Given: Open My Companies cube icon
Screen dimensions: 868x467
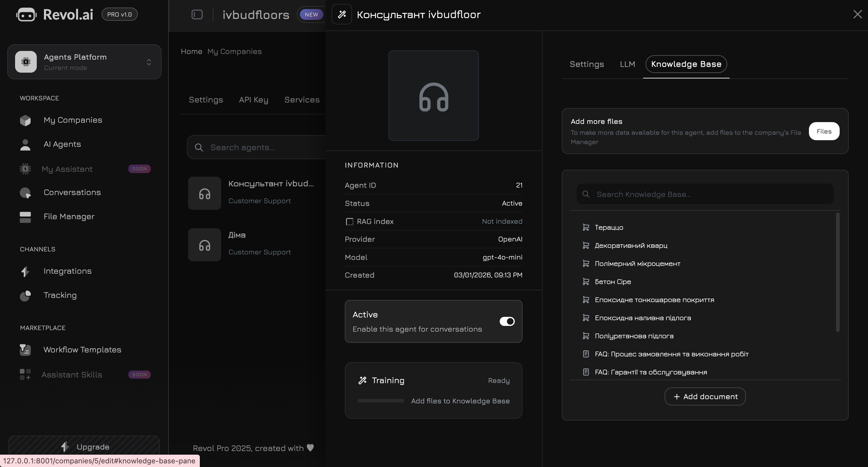Looking at the screenshot, I should [25, 120].
